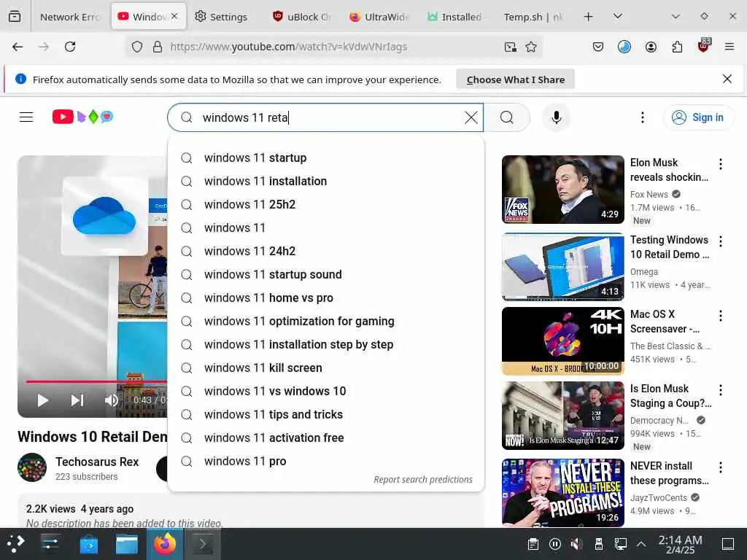Click the taskbar volume muted icon

(x=576, y=544)
